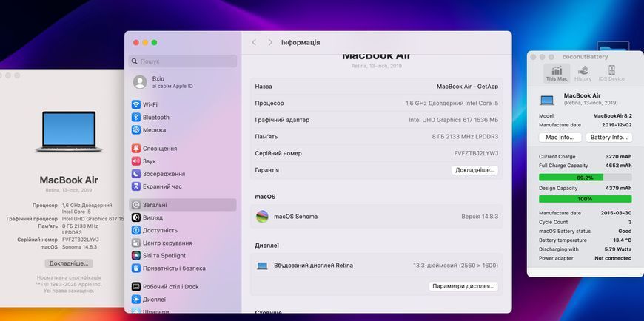Click the coconutBattery window title
Image resolution: width=644 pixels, height=321 pixels.
586,57
